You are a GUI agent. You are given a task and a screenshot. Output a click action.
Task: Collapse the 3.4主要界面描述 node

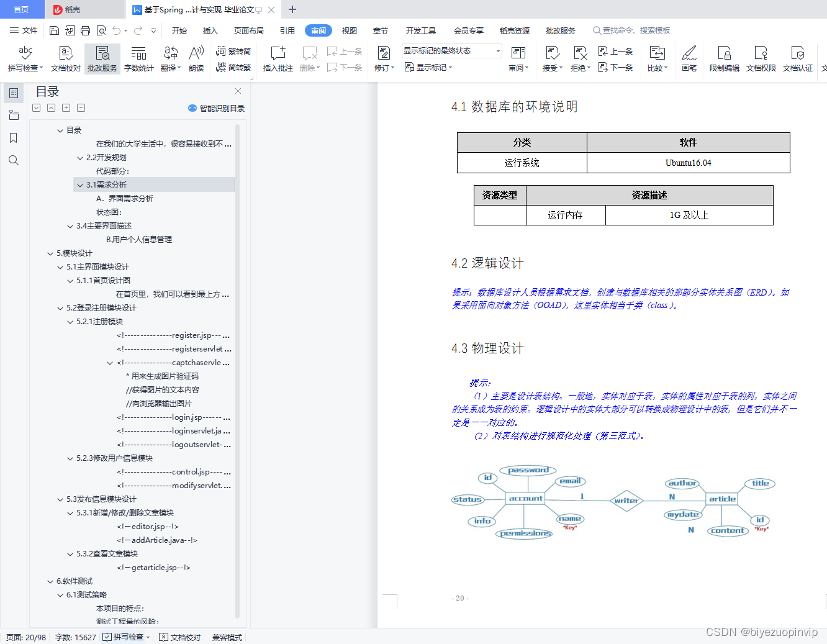coord(70,226)
